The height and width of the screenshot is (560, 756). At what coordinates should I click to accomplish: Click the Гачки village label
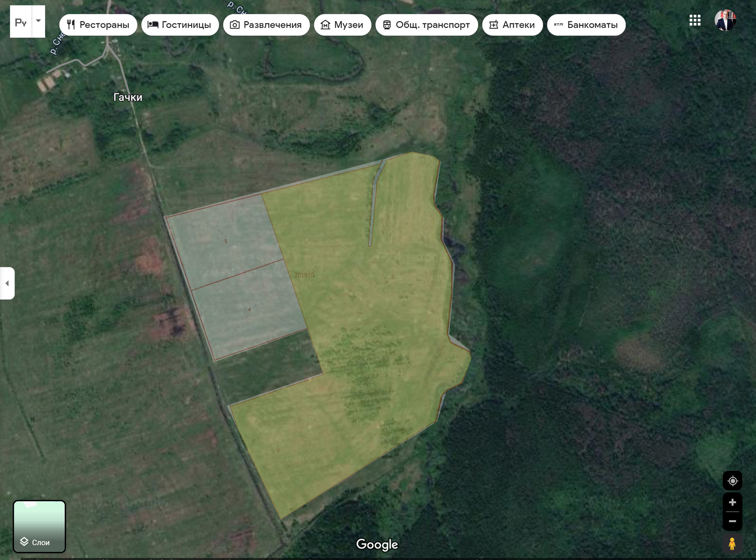pyautogui.click(x=128, y=97)
